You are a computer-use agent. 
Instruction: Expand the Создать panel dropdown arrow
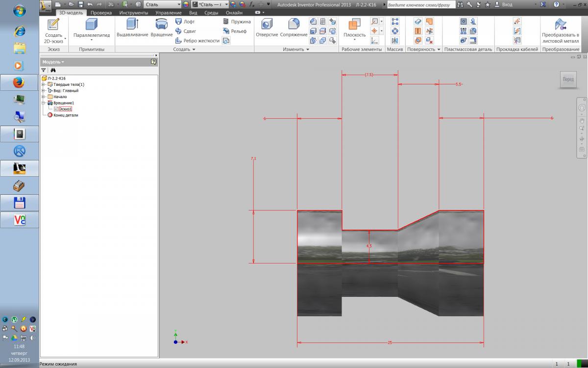[194, 50]
